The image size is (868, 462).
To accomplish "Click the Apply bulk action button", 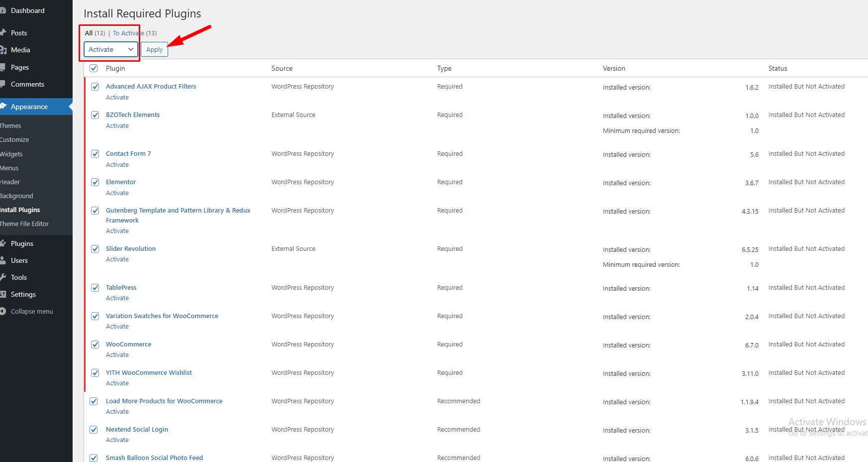I will 154,50.
